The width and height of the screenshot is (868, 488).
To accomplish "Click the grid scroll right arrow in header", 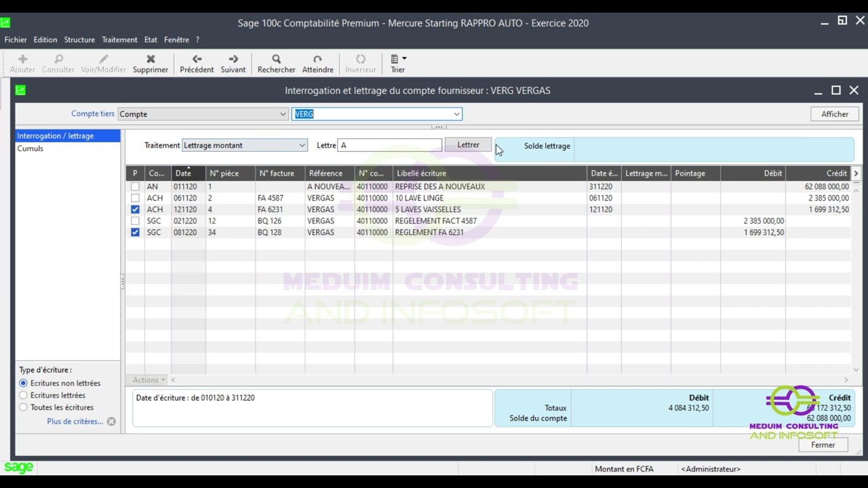I will click(856, 174).
